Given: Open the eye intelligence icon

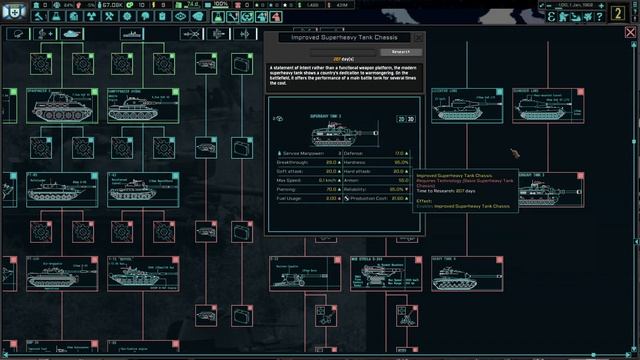Looking at the screenshot, I should tap(180, 16).
